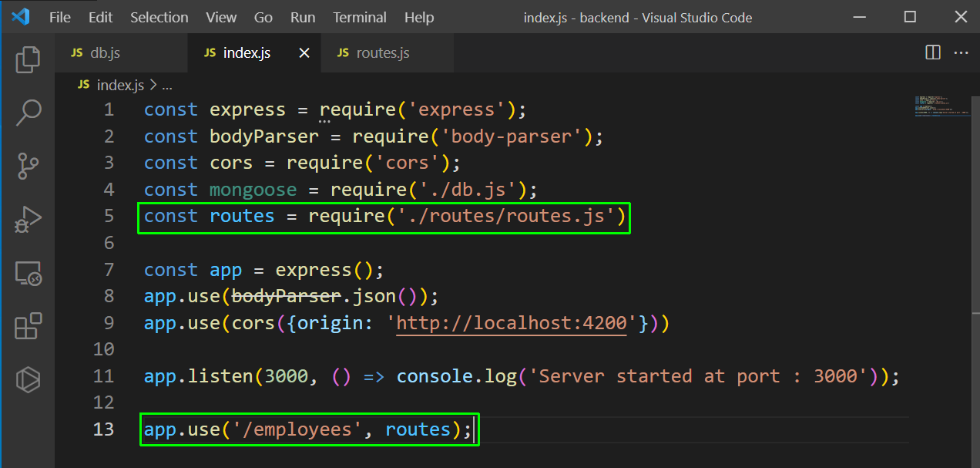
Task: Follow the http://localhost:4200 link
Action: click(x=512, y=323)
